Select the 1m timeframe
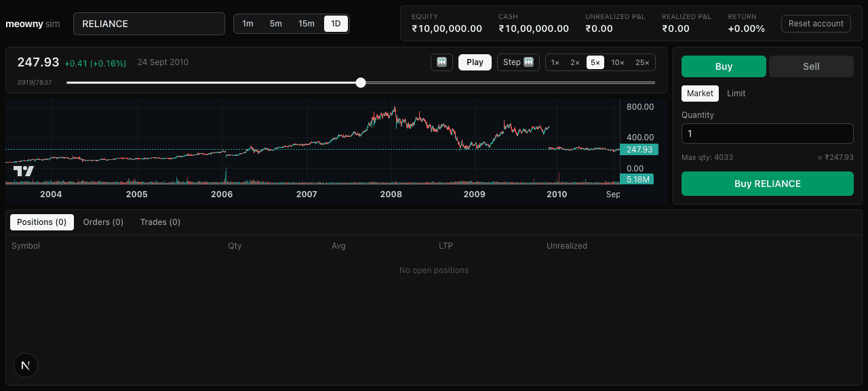868x391 pixels. pos(248,24)
